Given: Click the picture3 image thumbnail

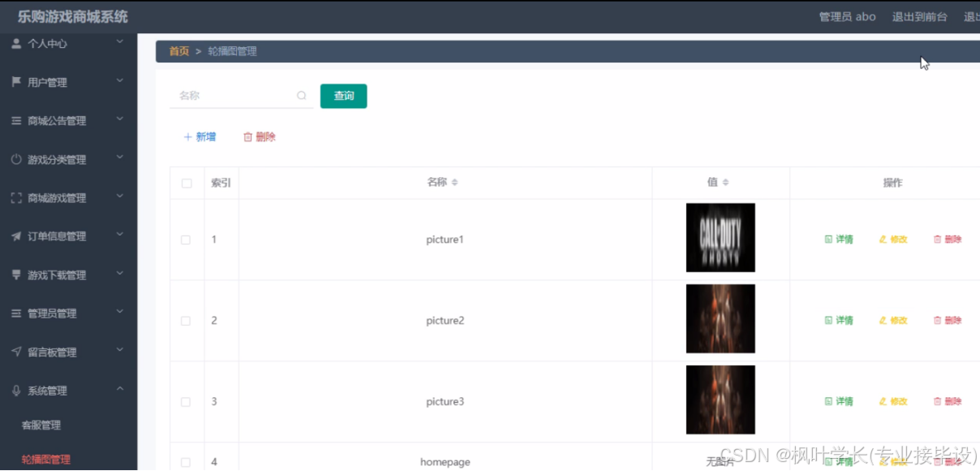Looking at the screenshot, I should pos(720,400).
